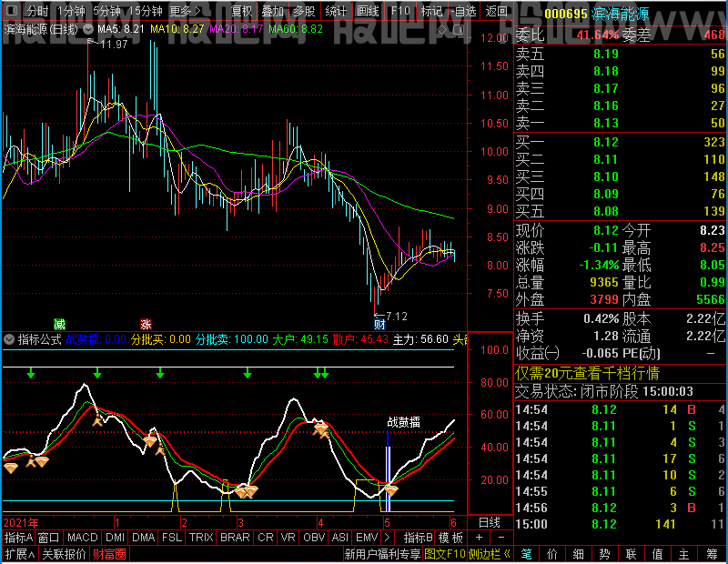The image size is (728, 564).
Task: Select the 价 price distribution tab
Action: (x=552, y=554)
